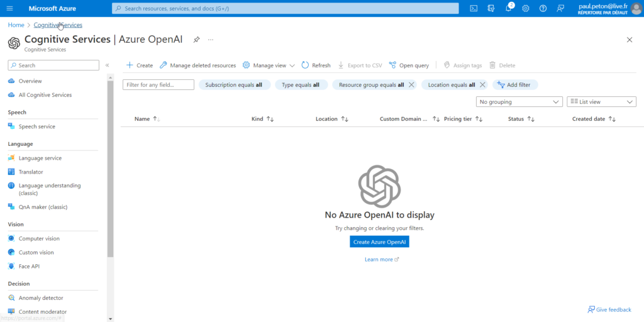
Task: Pin the Azure OpenAI blade
Action: pos(197,40)
